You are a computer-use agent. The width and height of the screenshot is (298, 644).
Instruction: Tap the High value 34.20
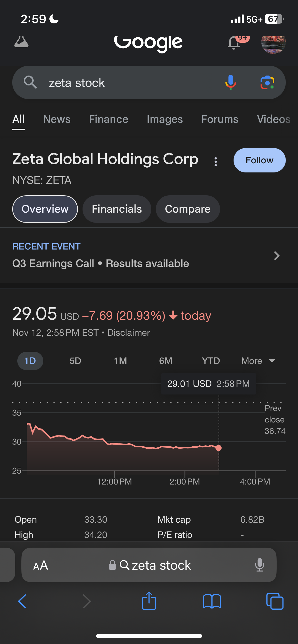(96, 535)
